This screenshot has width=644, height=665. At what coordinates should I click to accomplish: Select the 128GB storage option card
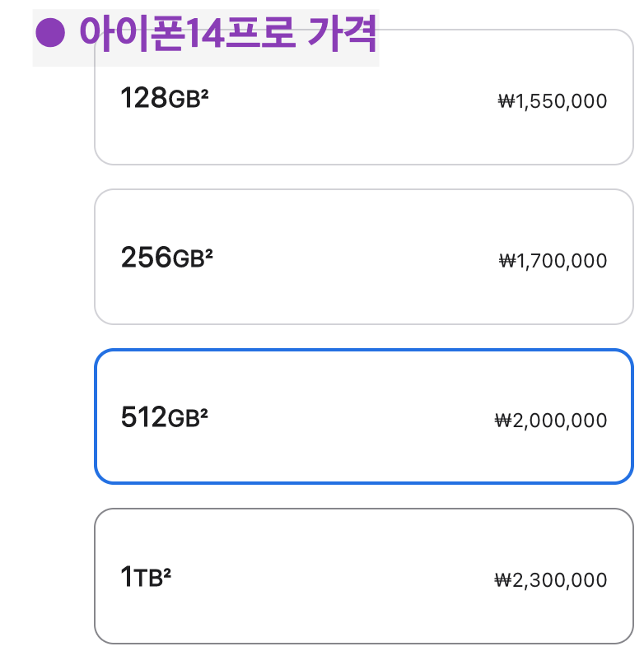(x=363, y=97)
